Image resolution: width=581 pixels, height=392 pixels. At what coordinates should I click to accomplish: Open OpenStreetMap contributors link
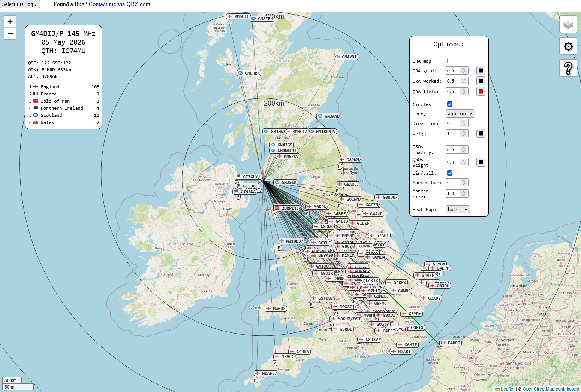[x=551, y=389]
